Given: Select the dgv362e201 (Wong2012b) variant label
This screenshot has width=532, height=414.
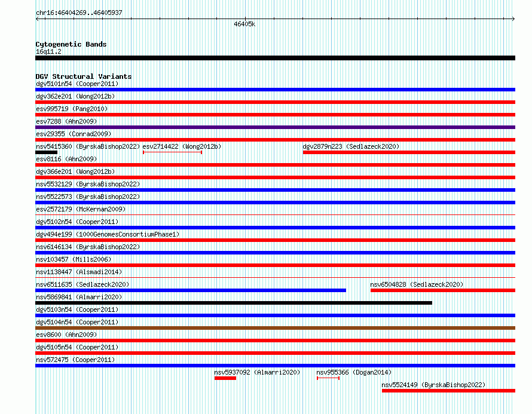Looking at the screenshot, I should pyautogui.click(x=75, y=96).
